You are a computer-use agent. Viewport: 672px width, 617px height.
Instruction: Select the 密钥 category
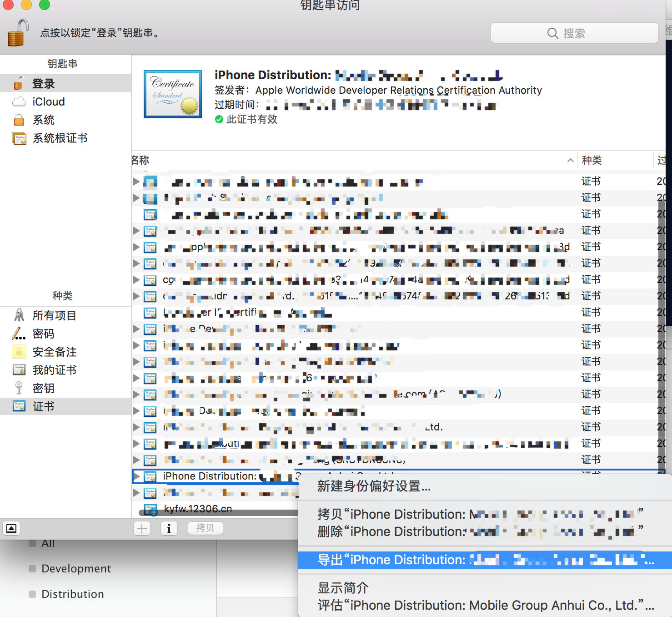[x=44, y=388]
